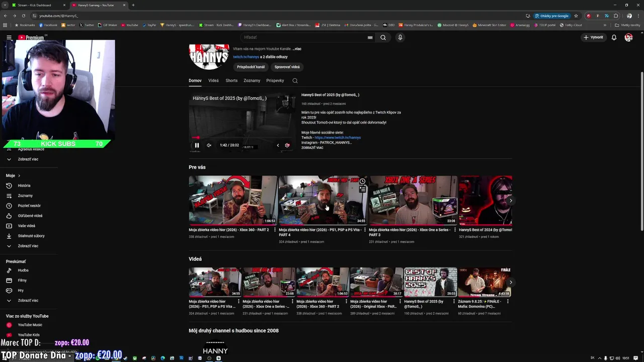The image size is (644, 362).
Task: Open Všetky záložky bookmarks folder
Action: tap(628, 25)
